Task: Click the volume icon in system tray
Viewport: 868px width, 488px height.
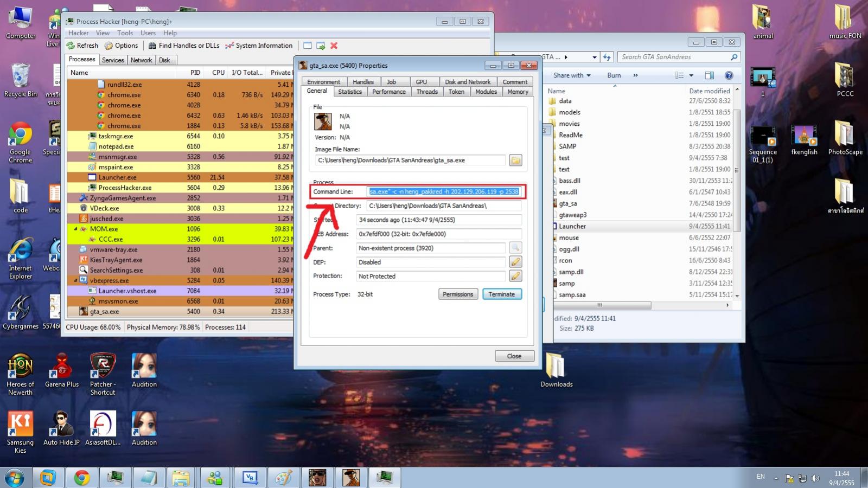Action: [815, 478]
